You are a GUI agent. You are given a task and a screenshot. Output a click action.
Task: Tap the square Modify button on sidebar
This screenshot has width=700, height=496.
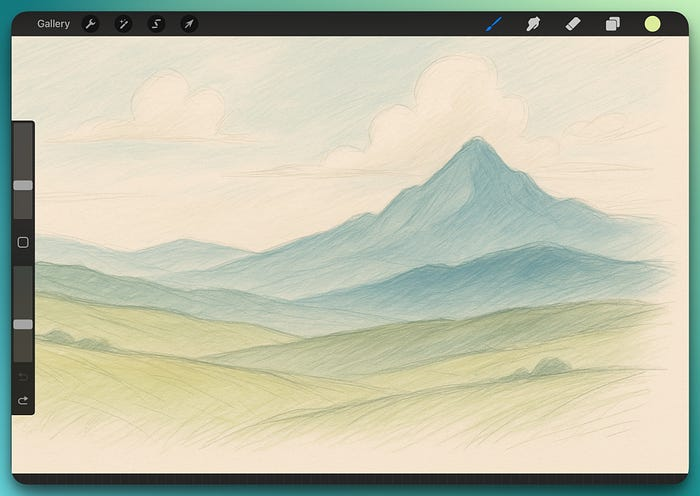(23, 242)
